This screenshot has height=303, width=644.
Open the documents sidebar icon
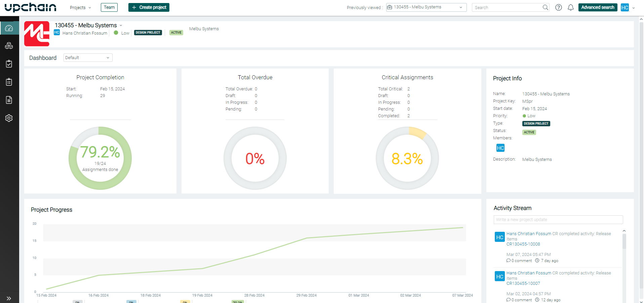(x=9, y=100)
